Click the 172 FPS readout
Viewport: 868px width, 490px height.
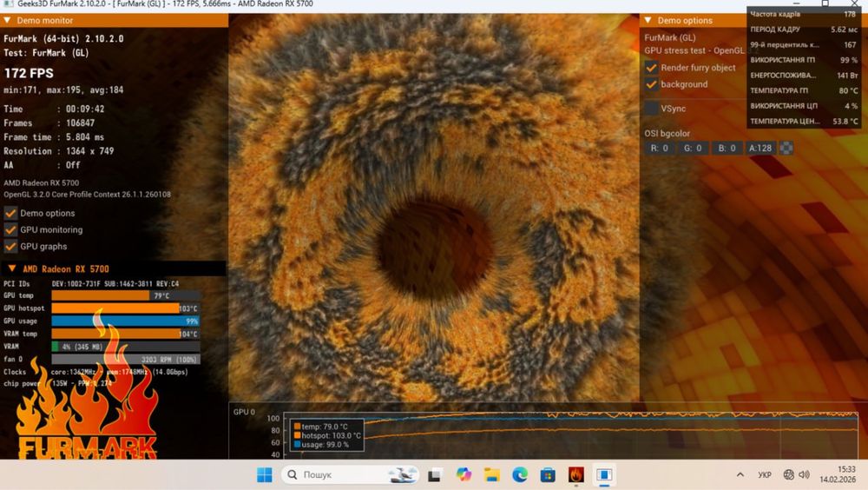point(29,73)
